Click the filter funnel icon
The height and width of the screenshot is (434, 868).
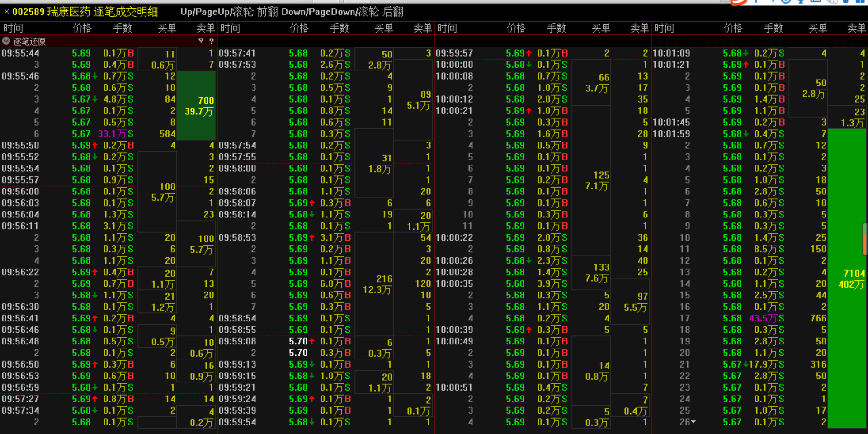click(201, 41)
